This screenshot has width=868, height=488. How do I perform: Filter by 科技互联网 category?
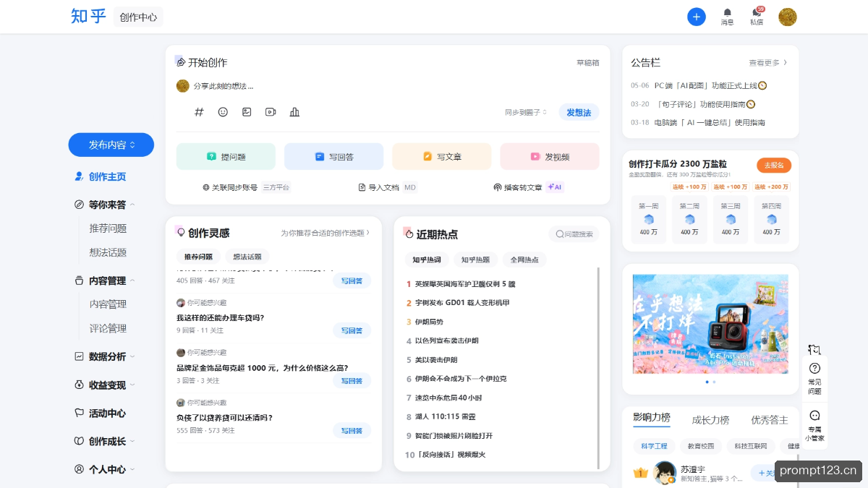(x=751, y=446)
